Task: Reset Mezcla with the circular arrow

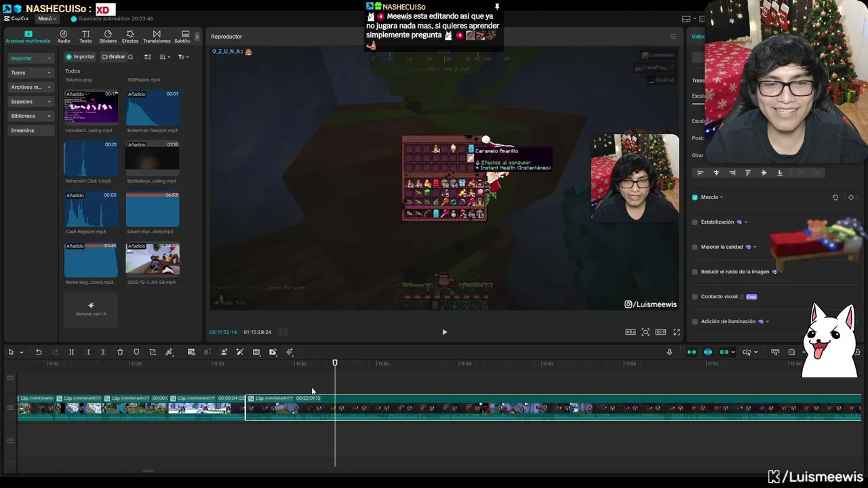Action: [x=835, y=197]
